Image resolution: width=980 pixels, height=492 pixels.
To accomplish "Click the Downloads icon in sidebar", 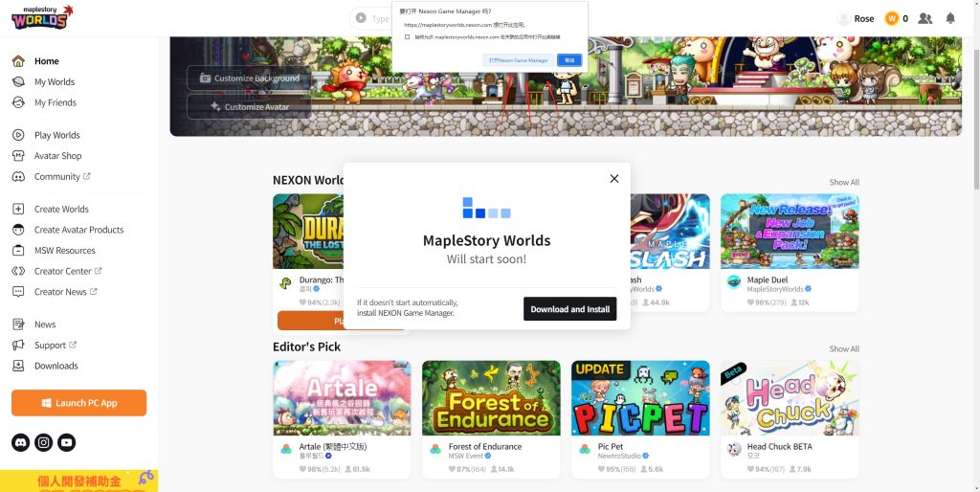I will (x=19, y=366).
